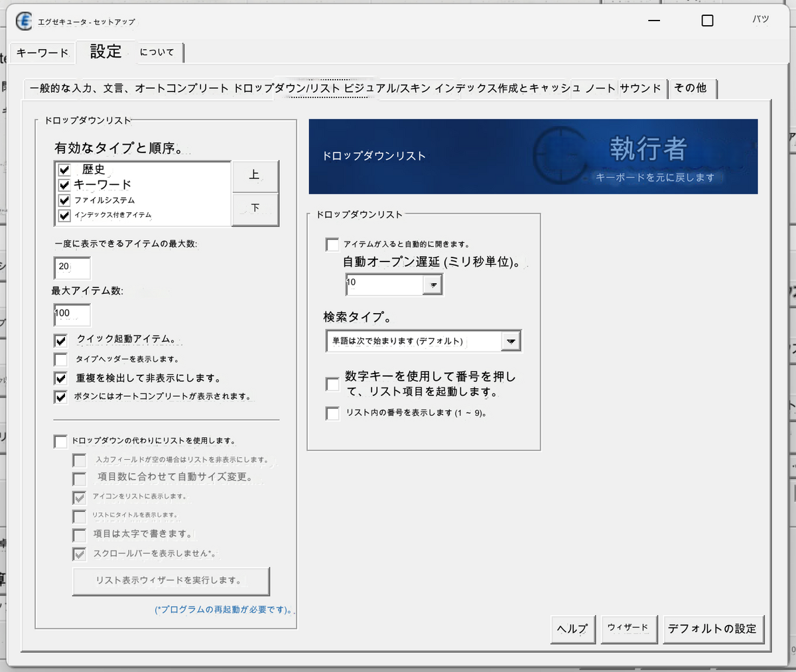Viewport: 796px width, 672px height.
Task: Toggle the キーワード checkbox in type list
Action: coord(64,185)
